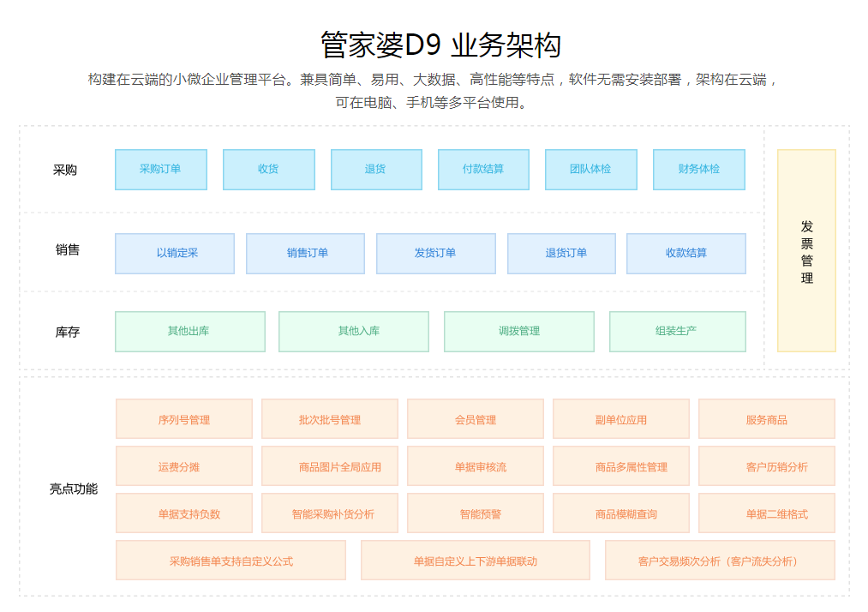The height and width of the screenshot is (612, 868).
Task: Open the 客户历销分析 feature box
Action: point(767,465)
